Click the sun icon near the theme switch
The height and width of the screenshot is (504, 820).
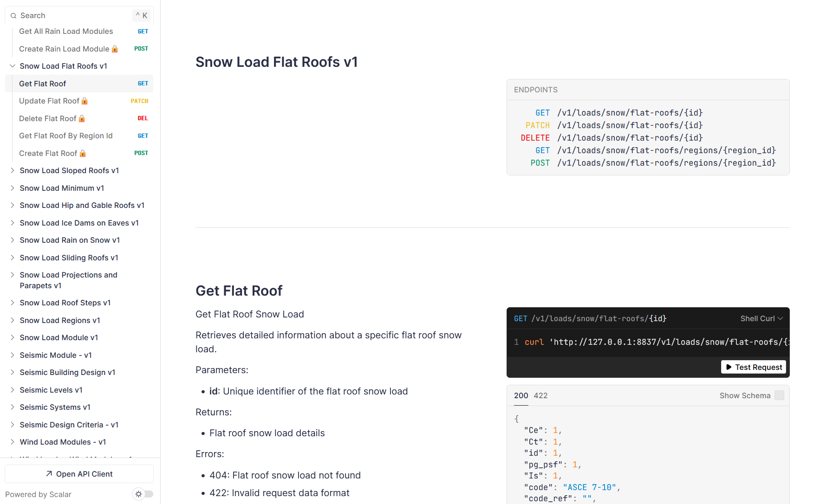coord(138,494)
